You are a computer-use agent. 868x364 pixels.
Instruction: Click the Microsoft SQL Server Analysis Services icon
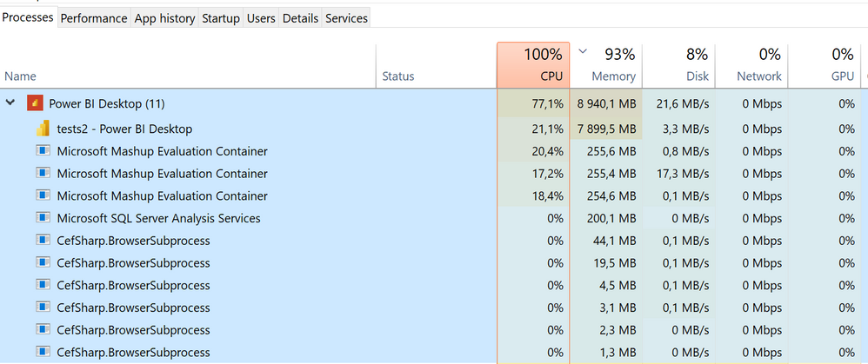pos(43,218)
